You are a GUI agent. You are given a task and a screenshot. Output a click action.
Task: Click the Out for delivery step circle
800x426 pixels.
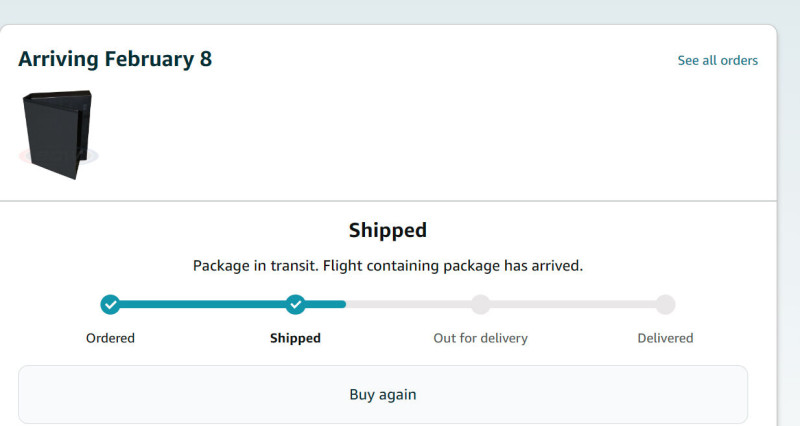click(x=480, y=304)
